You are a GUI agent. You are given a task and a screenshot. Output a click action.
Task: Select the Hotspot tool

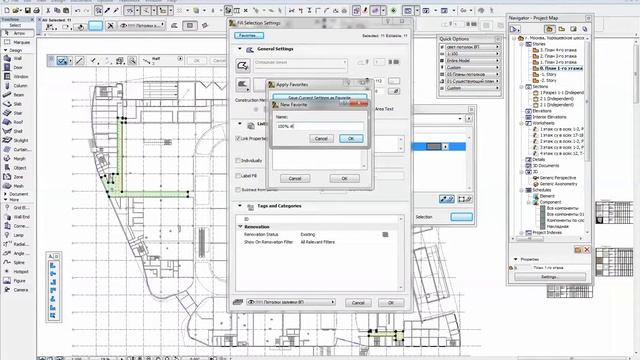tap(17, 271)
